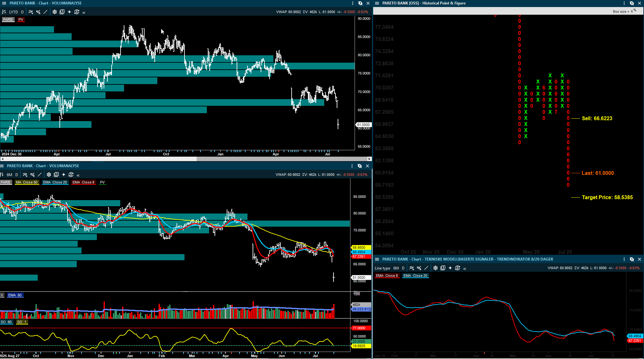644x359 pixels.
Task: Open settings gear of middle 6M chart
Action: click(49, 175)
